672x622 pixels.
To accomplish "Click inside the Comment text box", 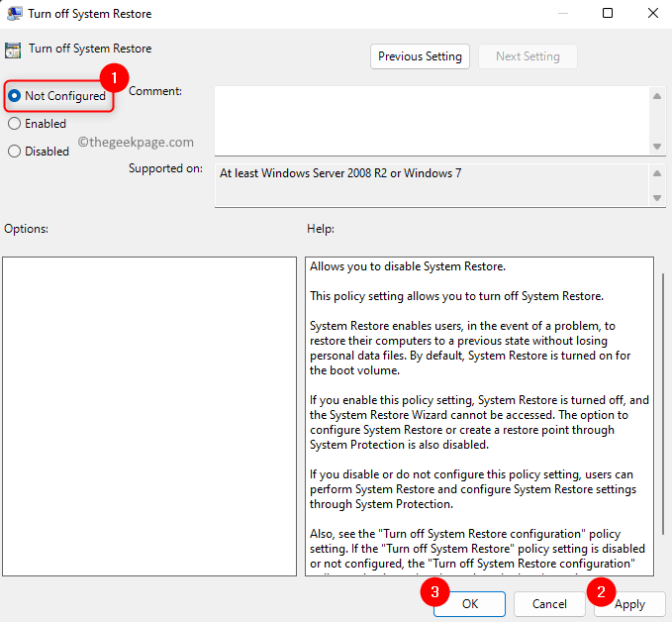I will click(x=432, y=121).
